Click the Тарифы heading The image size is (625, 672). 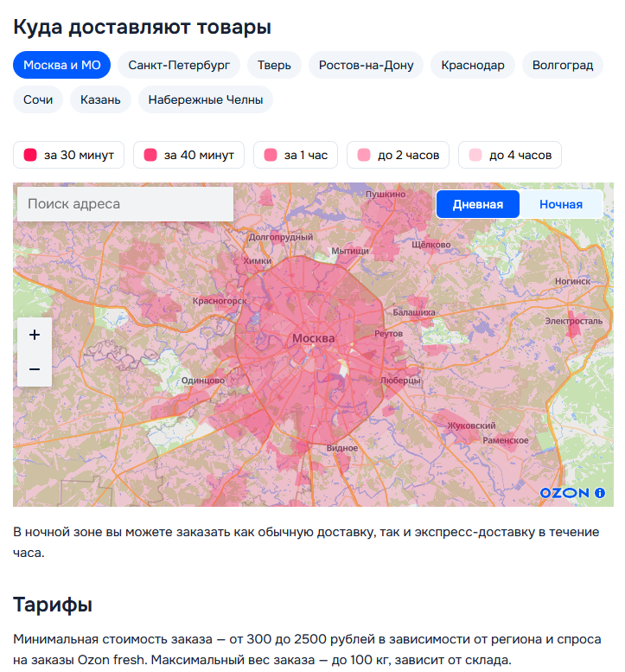[53, 605]
